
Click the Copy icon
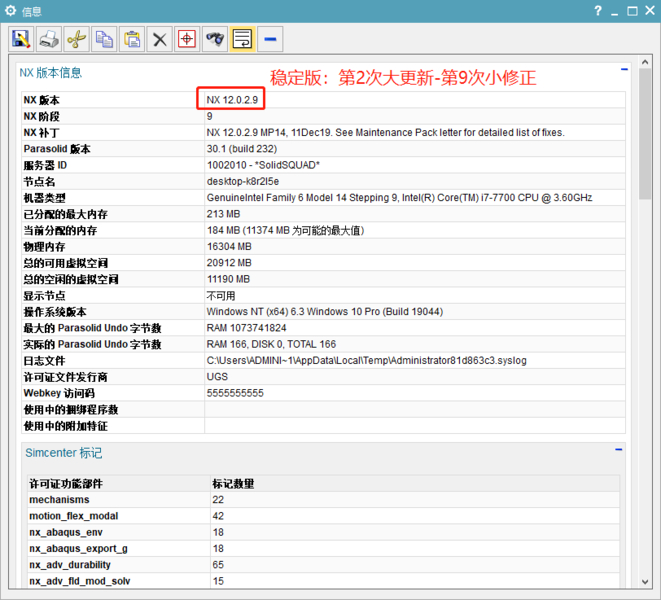(x=104, y=39)
